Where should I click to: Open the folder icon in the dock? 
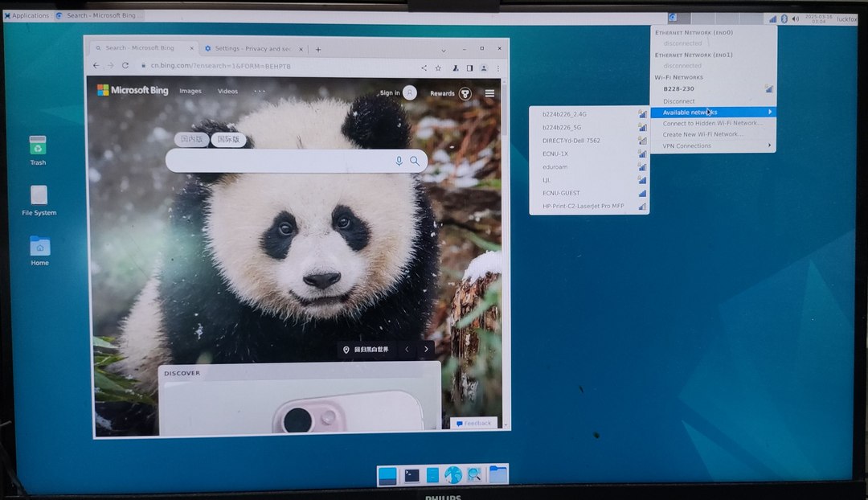(x=497, y=474)
